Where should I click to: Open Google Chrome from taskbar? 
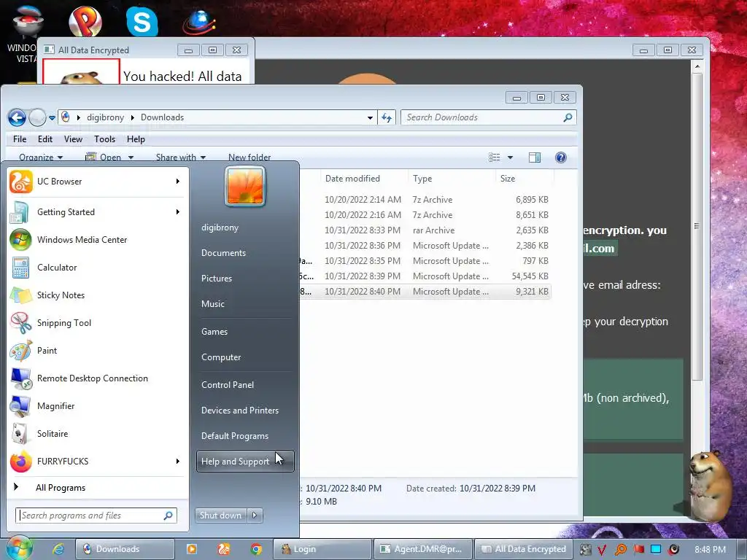click(x=256, y=549)
